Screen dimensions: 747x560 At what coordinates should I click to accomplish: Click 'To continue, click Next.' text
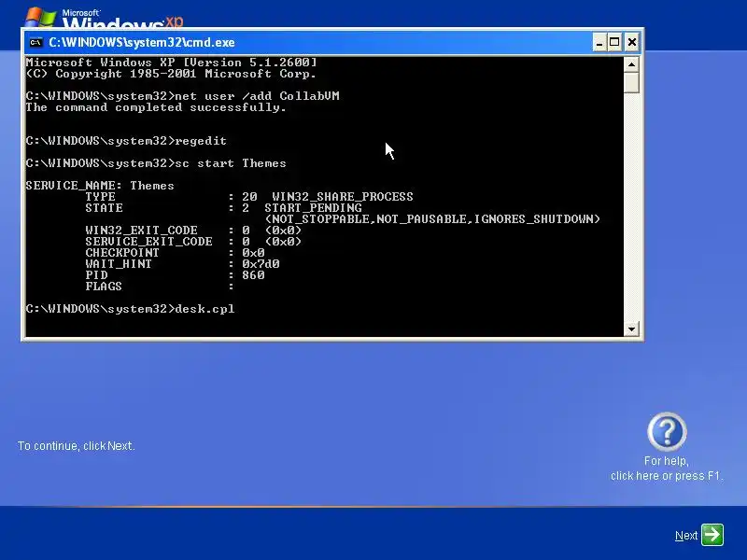pyautogui.click(x=77, y=446)
